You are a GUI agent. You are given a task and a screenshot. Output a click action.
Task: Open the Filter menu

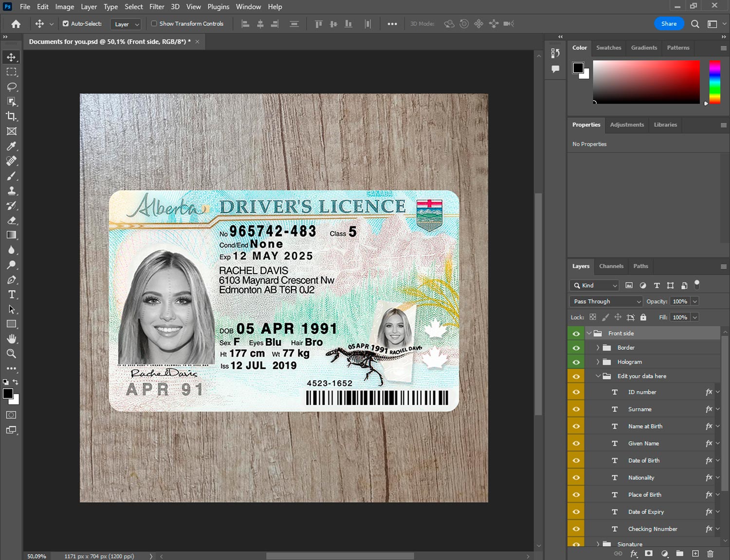coord(156,7)
